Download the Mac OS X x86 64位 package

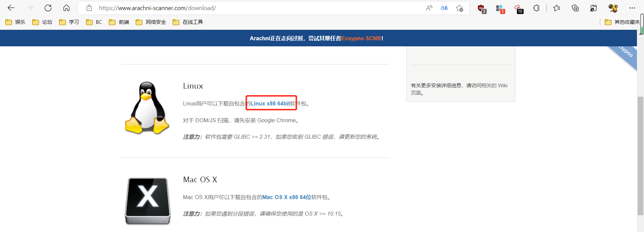coord(287,197)
